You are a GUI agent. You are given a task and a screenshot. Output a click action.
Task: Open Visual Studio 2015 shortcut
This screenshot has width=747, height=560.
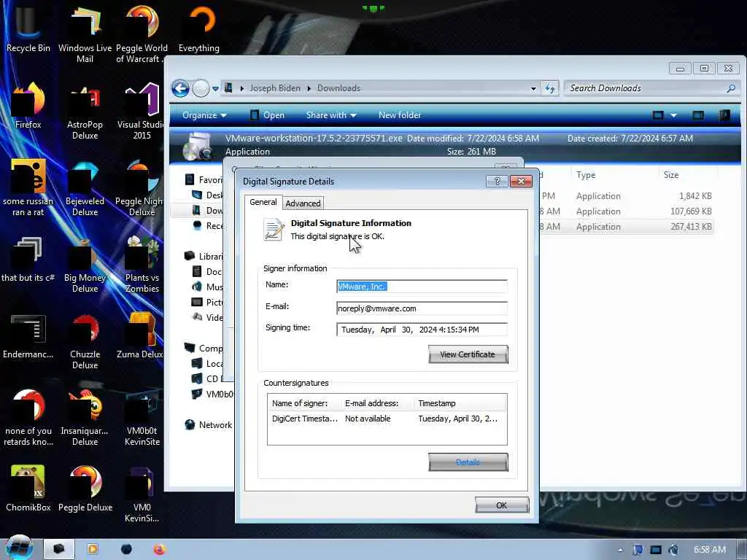click(142, 111)
